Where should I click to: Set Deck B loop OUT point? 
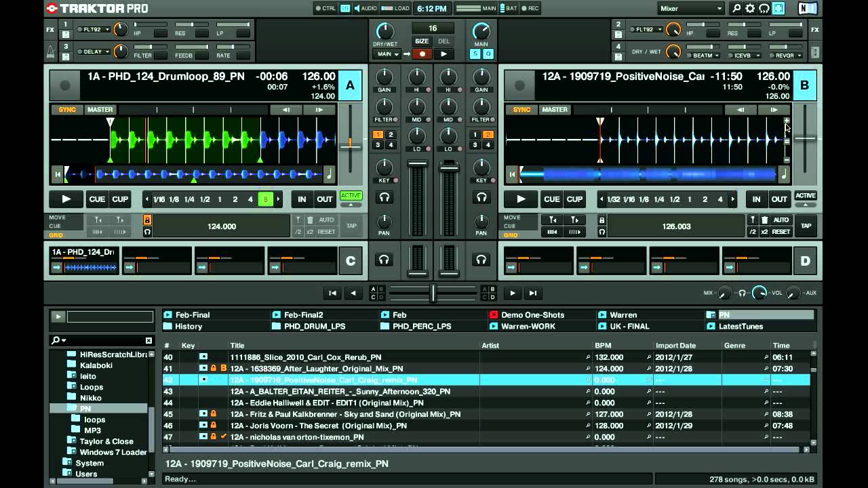coord(779,199)
